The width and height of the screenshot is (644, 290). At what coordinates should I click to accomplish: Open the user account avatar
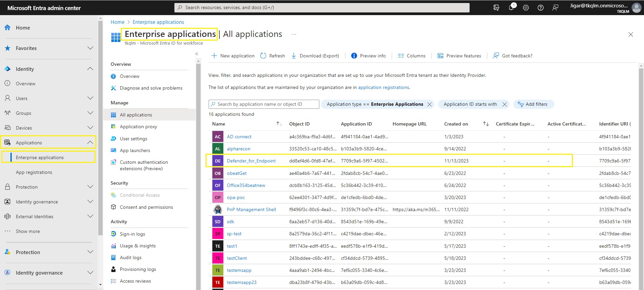click(636, 8)
